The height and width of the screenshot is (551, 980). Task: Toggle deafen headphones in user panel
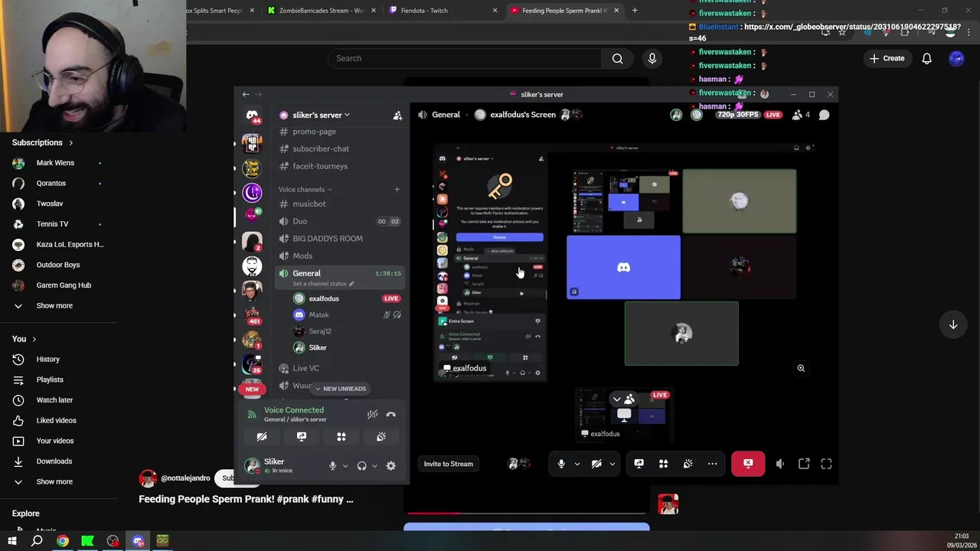362,465
